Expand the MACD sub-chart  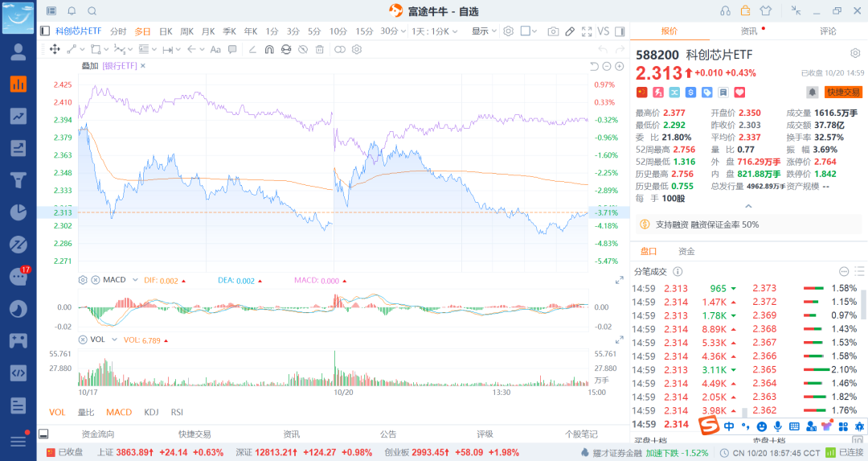[620, 280]
